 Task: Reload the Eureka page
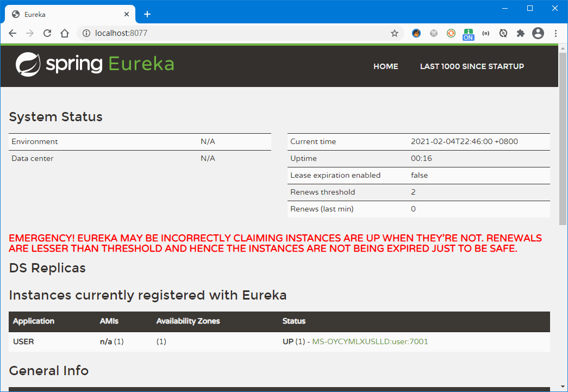point(47,33)
